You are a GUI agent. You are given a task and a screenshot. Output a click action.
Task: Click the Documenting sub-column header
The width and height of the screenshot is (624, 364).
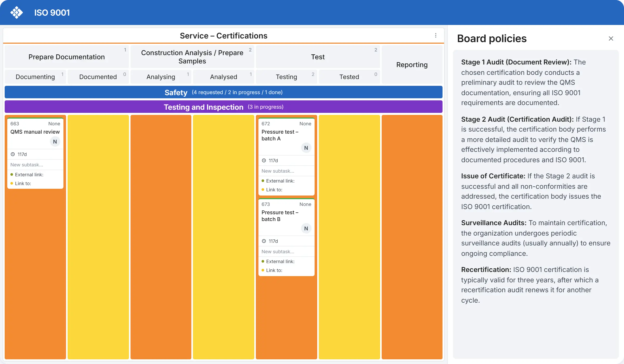35,77
